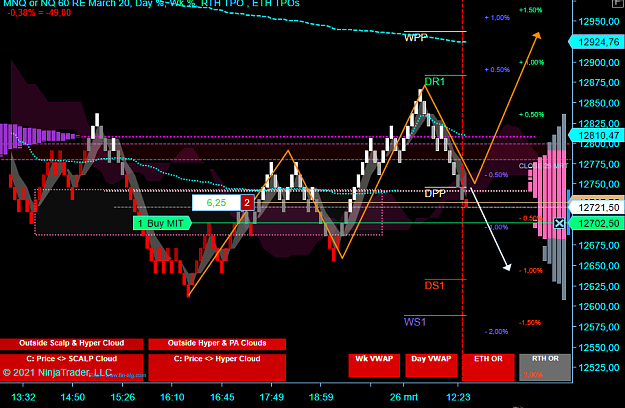This screenshot has width=625, height=408.
Task: Click the red '-1,00%' day percent label
Action: (x=531, y=271)
